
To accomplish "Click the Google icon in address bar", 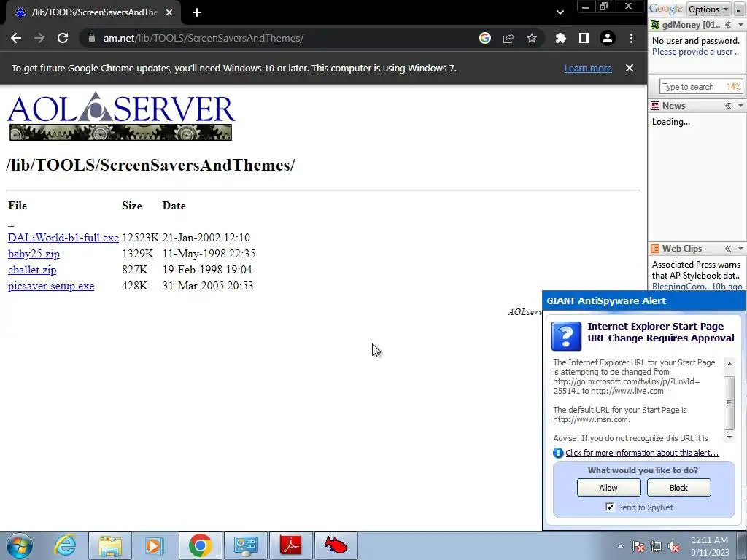I will [485, 38].
